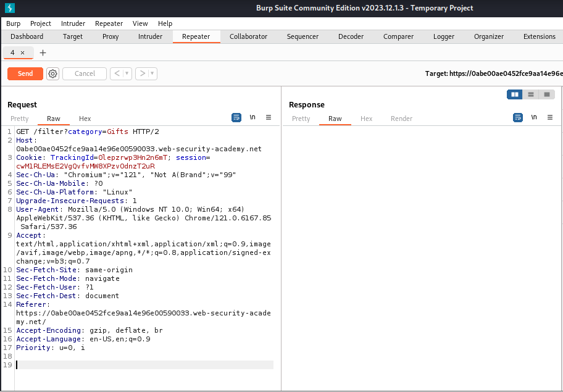Image resolution: width=563 pixels, height=392 pixels.
Task: Click the Target URL label
Action: [x=494, y=73]
